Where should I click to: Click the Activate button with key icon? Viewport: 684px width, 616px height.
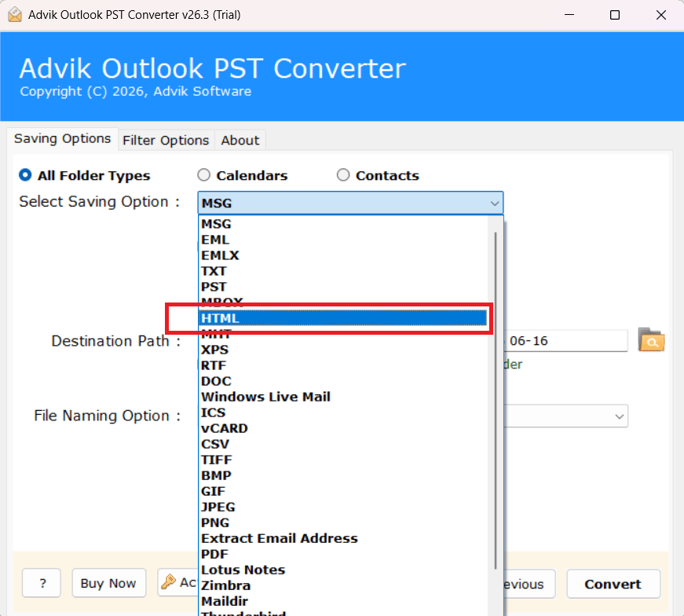point(178,582)
